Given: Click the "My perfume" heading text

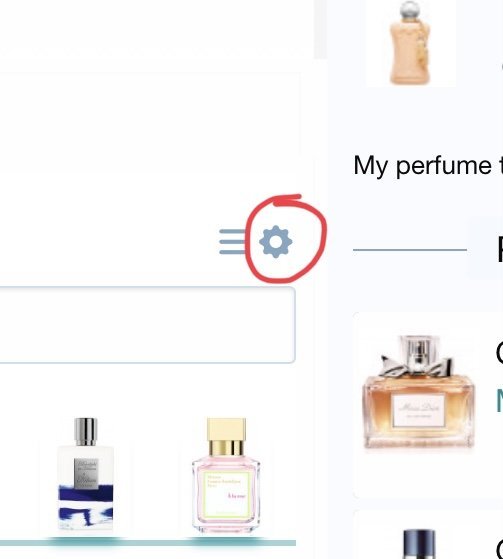Looking at the screenshot, I should 423,166.
